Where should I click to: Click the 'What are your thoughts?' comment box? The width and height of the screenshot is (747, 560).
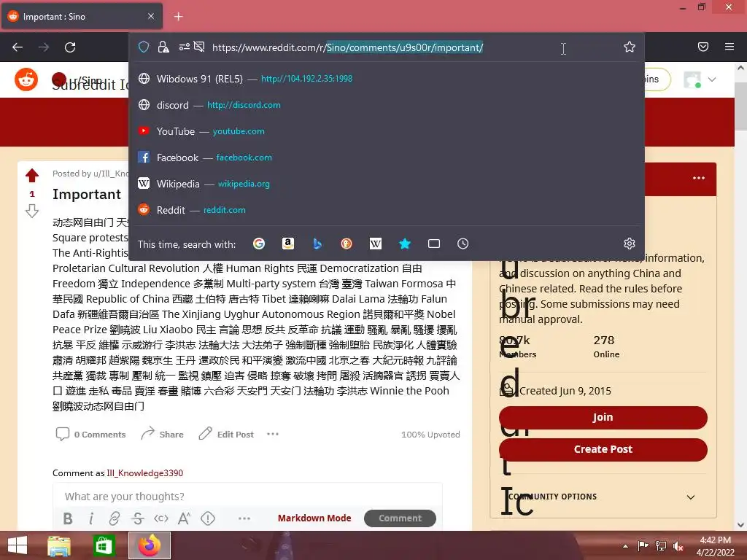pos(247,496)
